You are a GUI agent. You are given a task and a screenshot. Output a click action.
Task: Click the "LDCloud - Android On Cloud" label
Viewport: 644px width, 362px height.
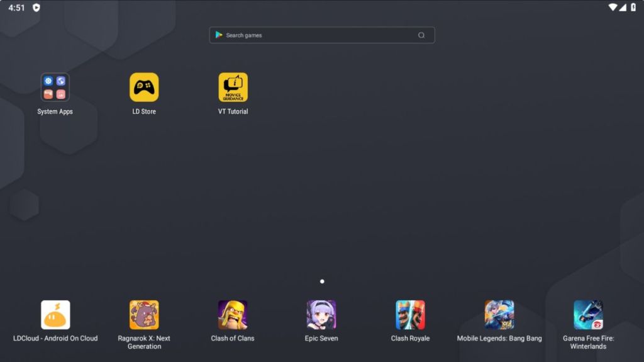click(55, 338)
